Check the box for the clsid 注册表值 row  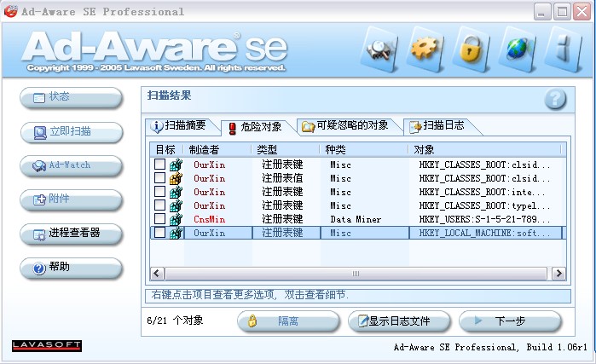[159, 178]
